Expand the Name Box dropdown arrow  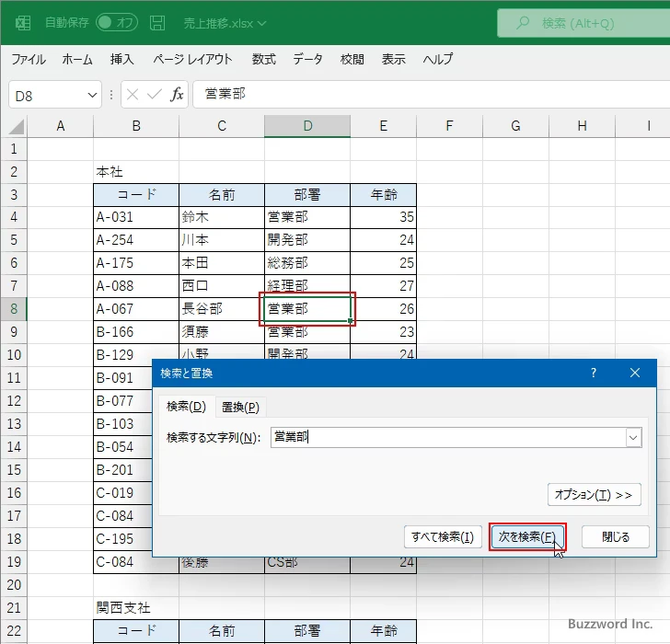pos(92,94)
